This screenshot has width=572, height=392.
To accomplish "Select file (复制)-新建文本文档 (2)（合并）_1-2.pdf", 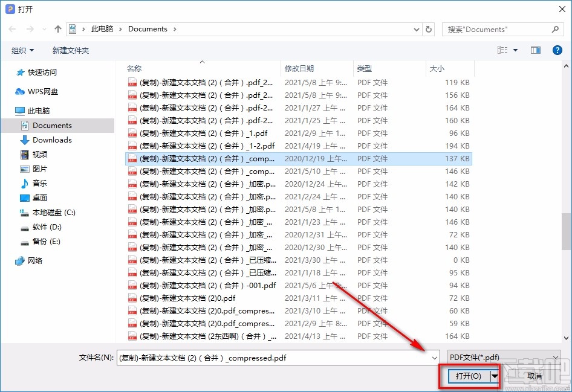I will coord(299,146).
